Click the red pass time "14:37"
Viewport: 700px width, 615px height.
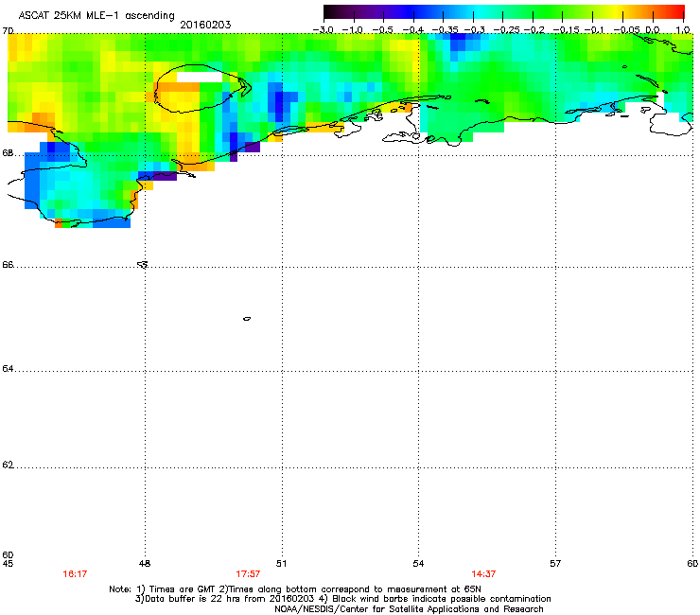[x=483, y=574]
